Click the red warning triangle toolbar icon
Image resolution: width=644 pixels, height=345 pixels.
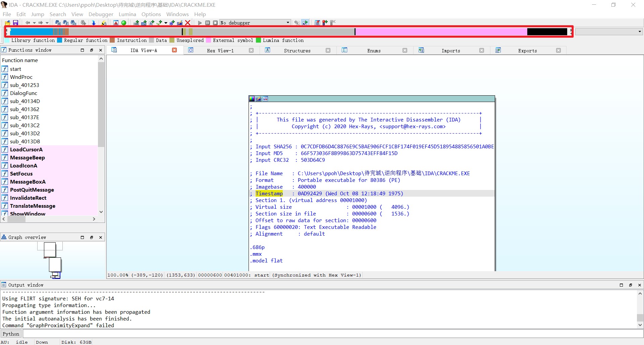[x=116, y=23]
